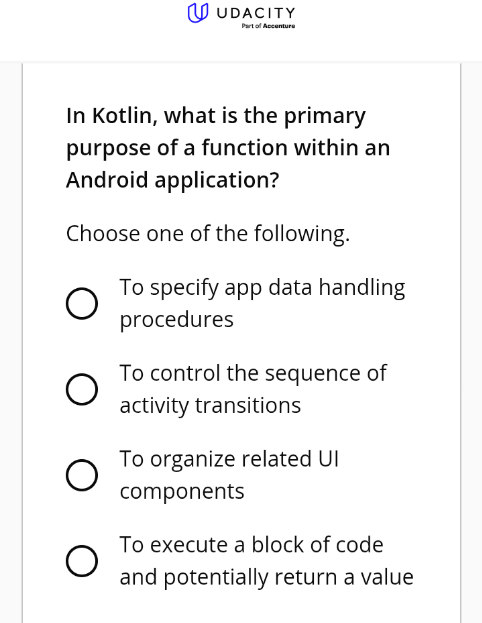Click the word 'Kotlin' in the question
Image resolution: width=482 pixels, height=623 pixels.
[125, 116]
